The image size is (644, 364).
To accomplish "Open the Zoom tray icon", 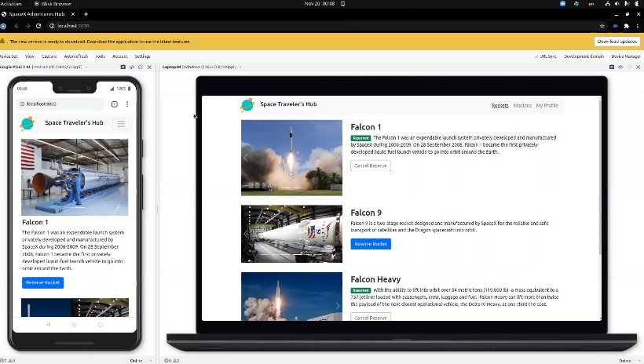I will [562, 3].
